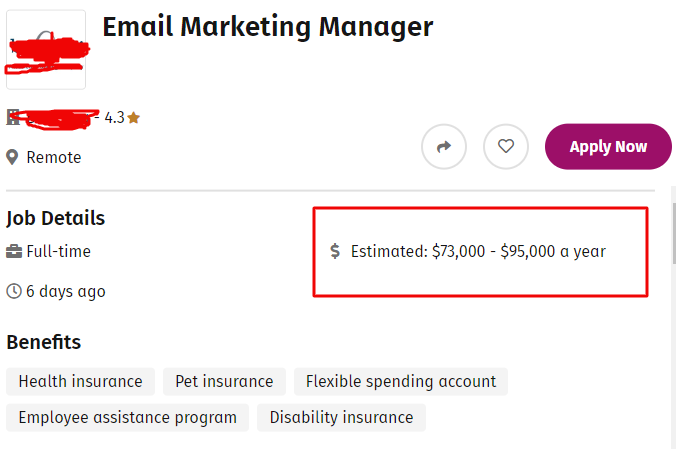Select the Disability insurance benefit tag
The image size is (676, 449).
coord(341,418)
